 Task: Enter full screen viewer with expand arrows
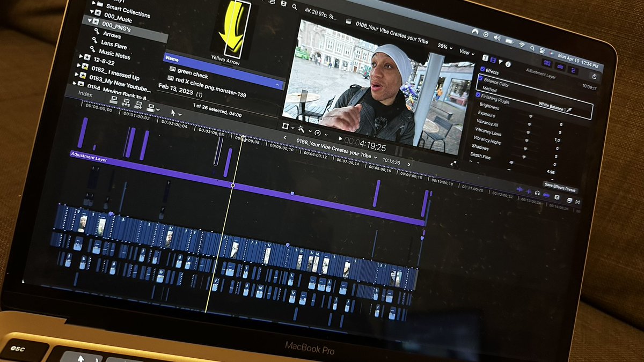pyautogui.click(x=453, y=164)
